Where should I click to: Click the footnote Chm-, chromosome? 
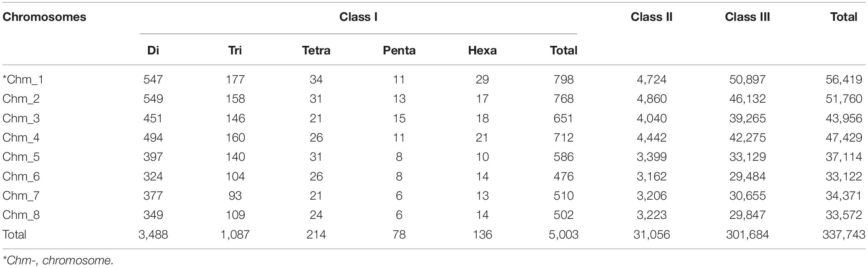[x=58, y=260]
